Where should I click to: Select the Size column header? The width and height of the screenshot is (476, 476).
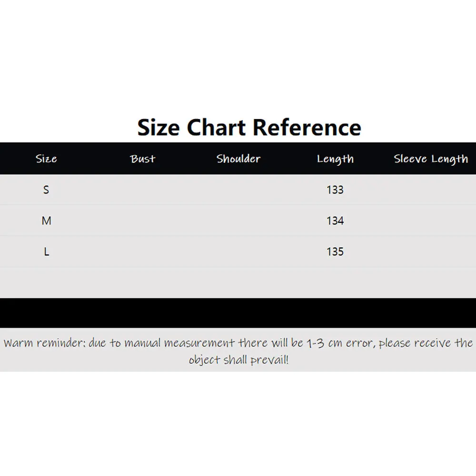pyautogui.click(x=46, y=159)
